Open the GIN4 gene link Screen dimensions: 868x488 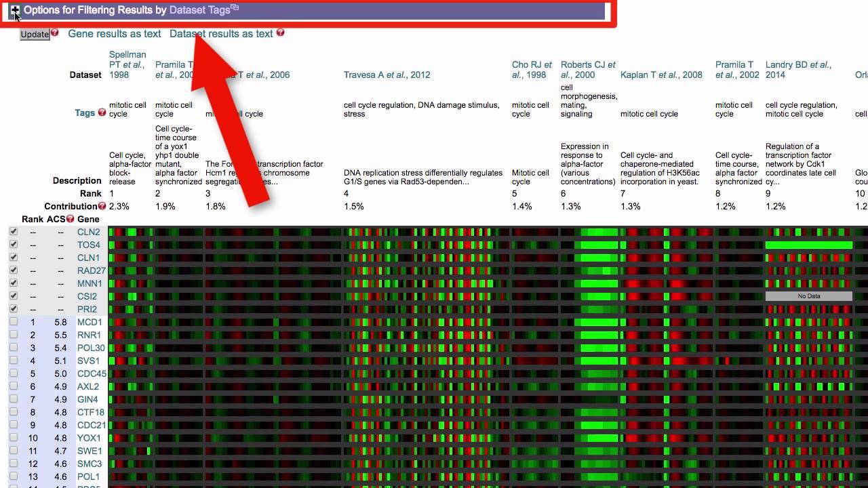pos(87,399)
